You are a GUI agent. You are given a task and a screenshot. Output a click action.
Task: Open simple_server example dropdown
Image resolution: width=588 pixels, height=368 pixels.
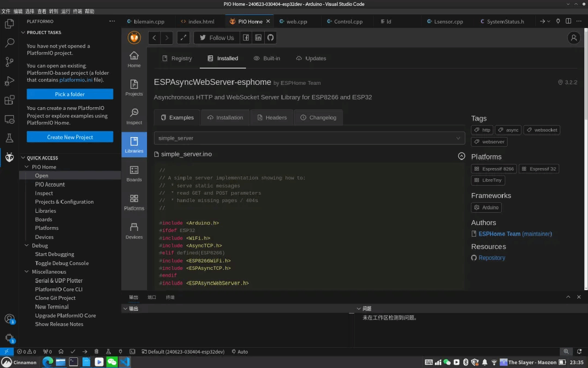tap(309, 138)
